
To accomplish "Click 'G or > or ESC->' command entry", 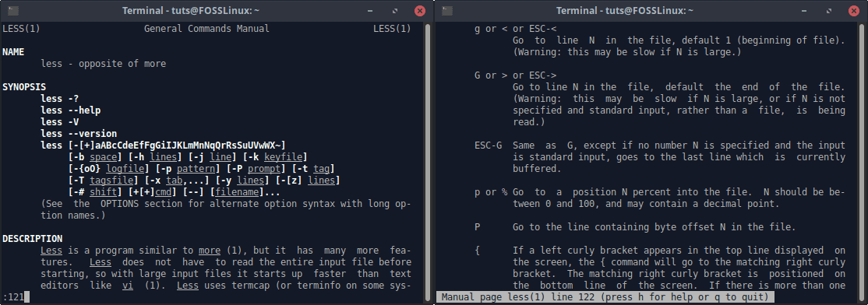I will pos(515,75).
